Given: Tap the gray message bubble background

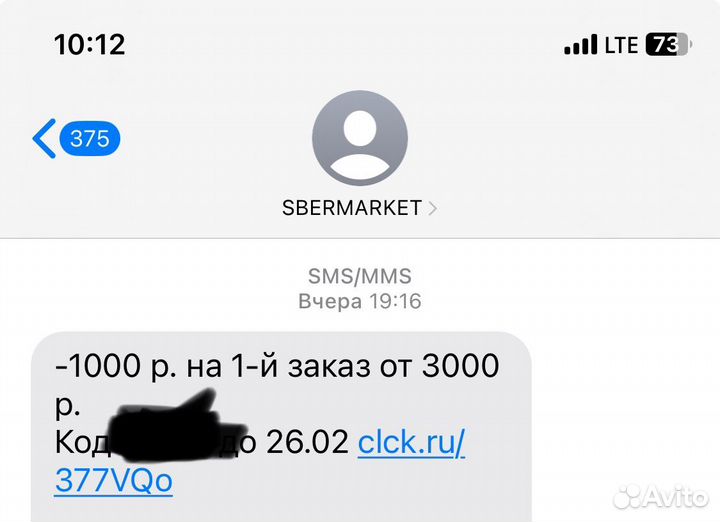Looking at the screenshot, I should (x=281, y=427).
